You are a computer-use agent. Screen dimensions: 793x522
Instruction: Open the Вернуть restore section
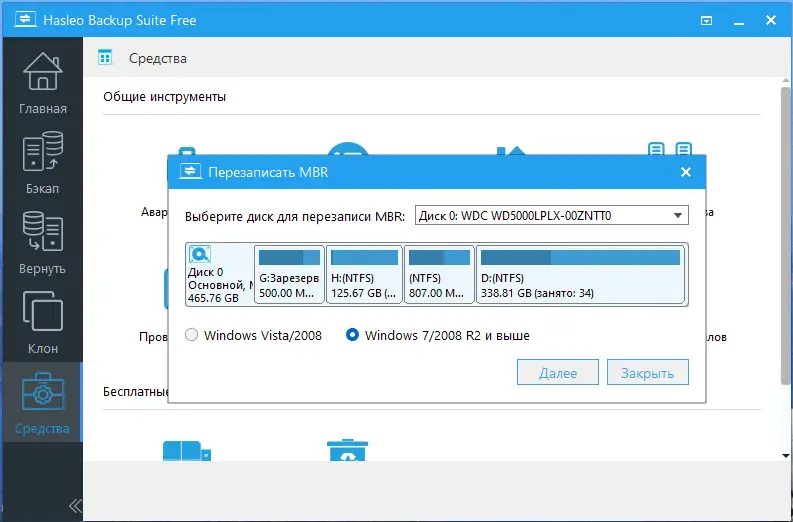pos(42,242)
